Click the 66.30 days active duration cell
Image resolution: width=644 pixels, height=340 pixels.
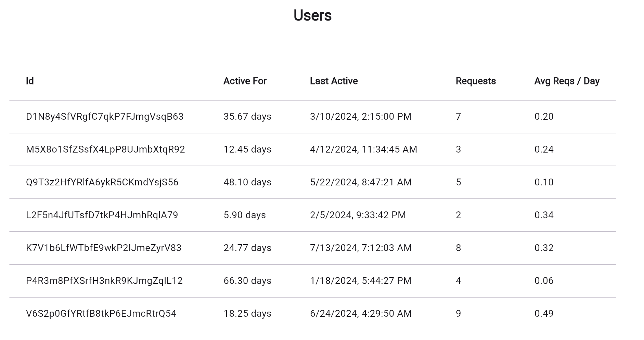247,280
